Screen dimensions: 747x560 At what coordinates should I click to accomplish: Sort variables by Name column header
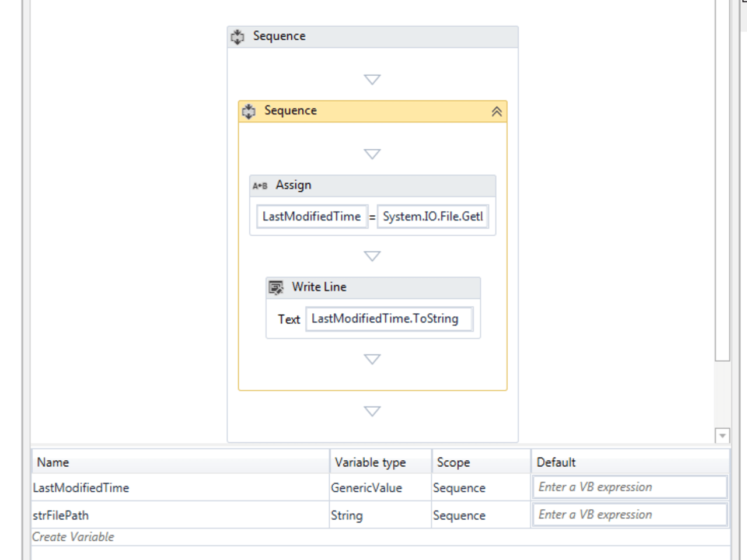click(180, 462)
